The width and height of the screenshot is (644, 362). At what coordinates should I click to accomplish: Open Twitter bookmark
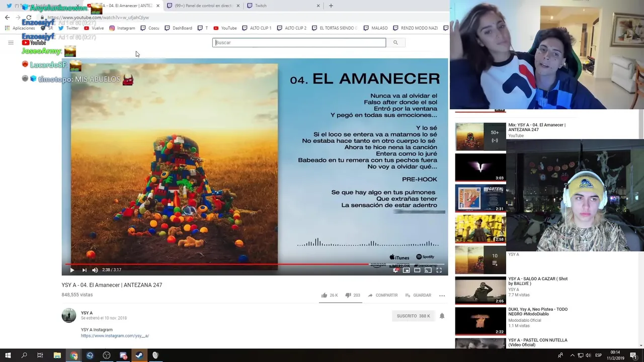tap(68, 28)
